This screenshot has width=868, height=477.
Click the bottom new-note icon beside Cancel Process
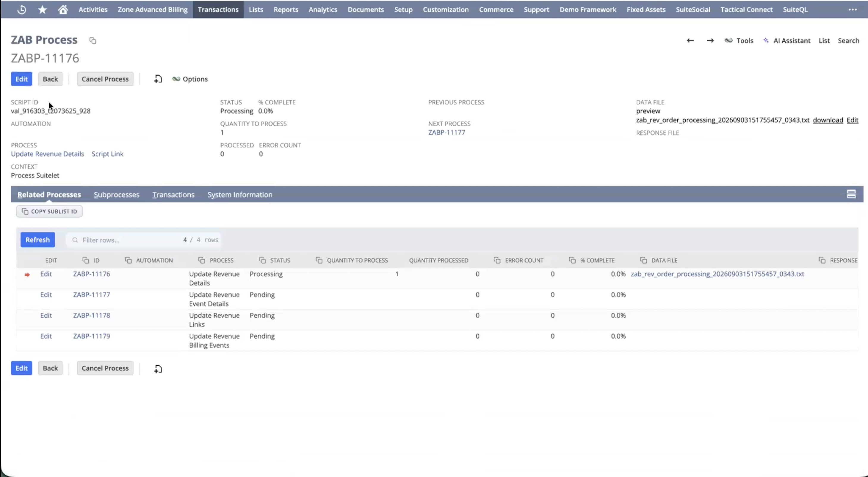(x=158, y=369)
